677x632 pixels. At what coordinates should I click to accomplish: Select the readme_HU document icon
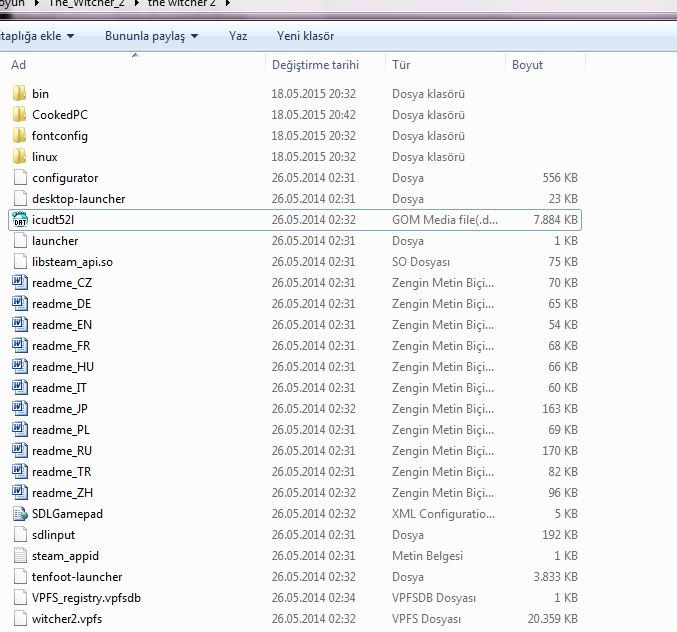coord(20,367)
